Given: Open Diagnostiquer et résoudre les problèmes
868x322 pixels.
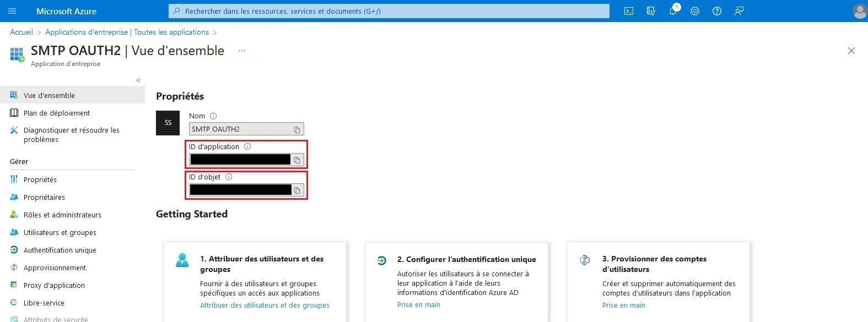Looking at the screenshot, I should pyautogui.click(x=72, y=135).
